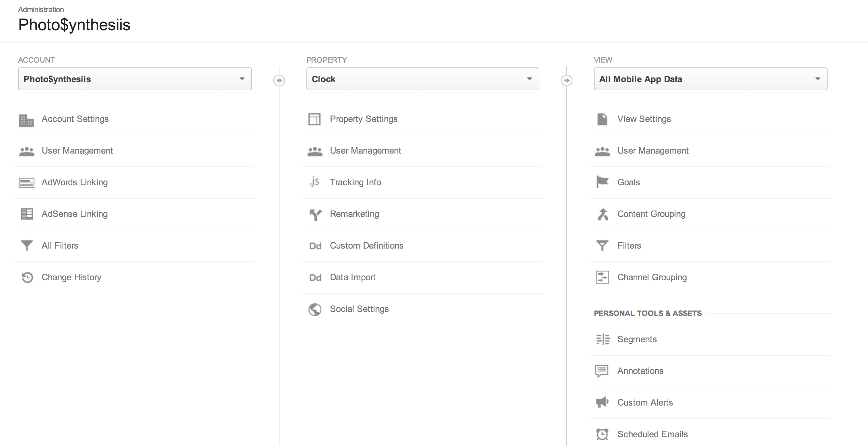Go to Data Import

(x=352, y=278)
